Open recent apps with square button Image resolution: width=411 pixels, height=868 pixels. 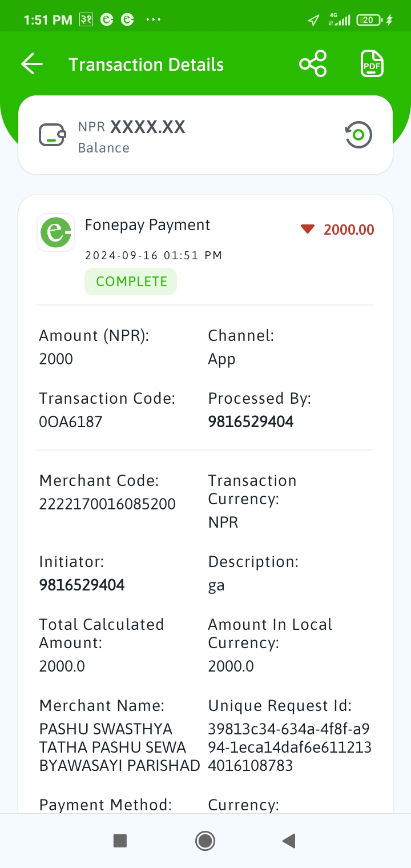[x=120, y=841]
